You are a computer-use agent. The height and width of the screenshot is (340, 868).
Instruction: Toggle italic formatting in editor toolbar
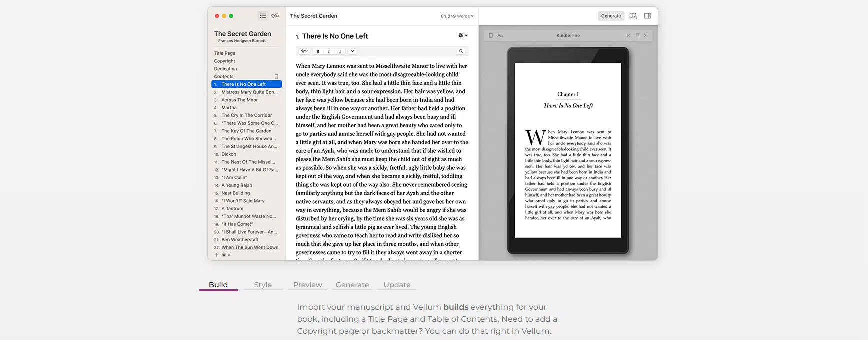329,51
